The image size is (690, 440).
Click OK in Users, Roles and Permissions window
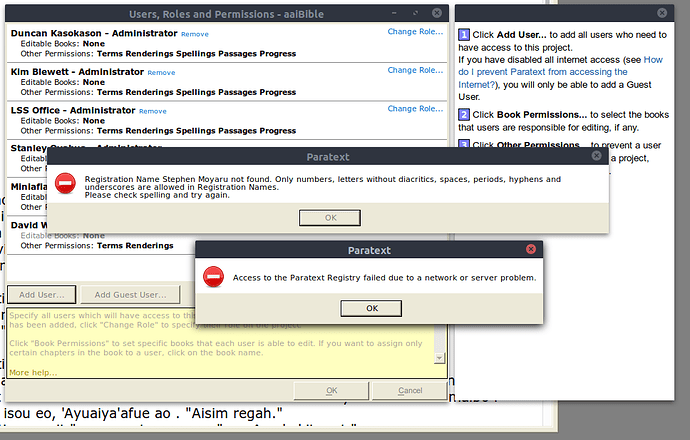(331, 391)
